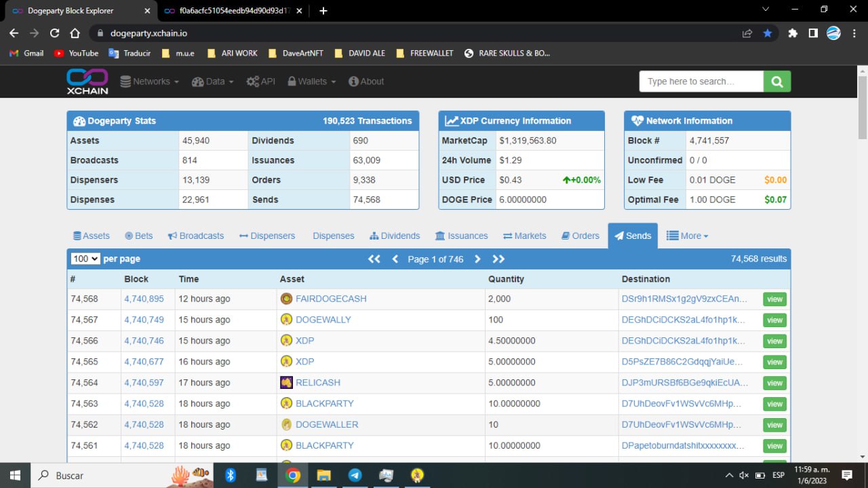
Task: Switch to the Assets tab
Action: click(x=91, y=236)
